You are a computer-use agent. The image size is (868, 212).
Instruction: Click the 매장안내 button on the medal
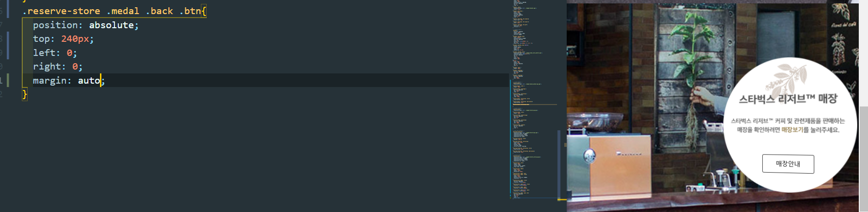pos(788,164)
